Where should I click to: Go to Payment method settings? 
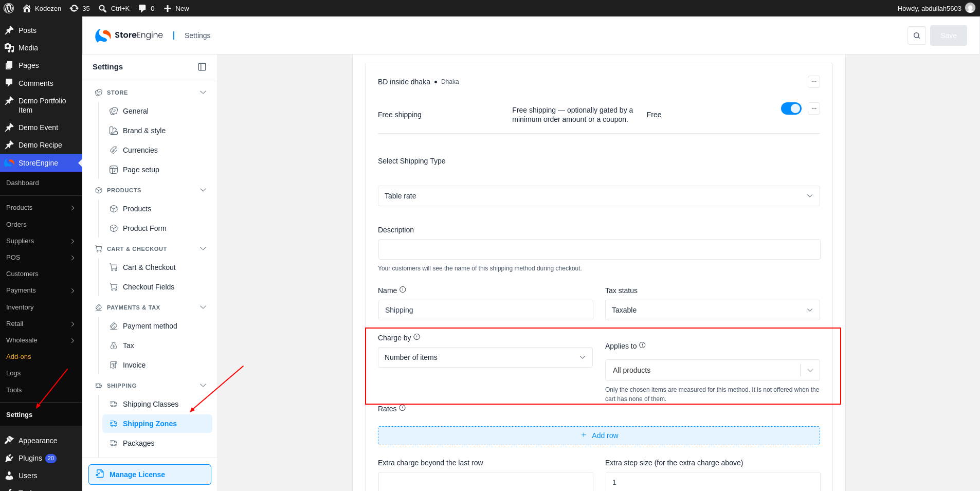[157, 326]
